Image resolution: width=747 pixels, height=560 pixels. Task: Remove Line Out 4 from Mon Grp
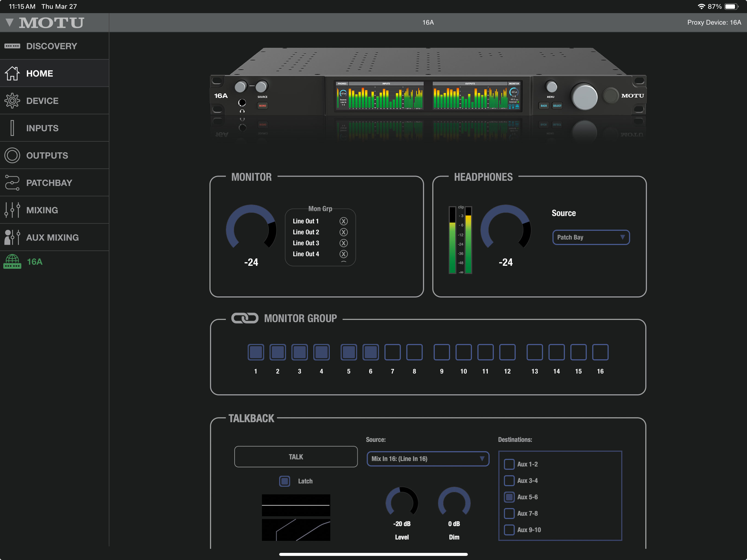pyautogui.click(x=343, y=254)
